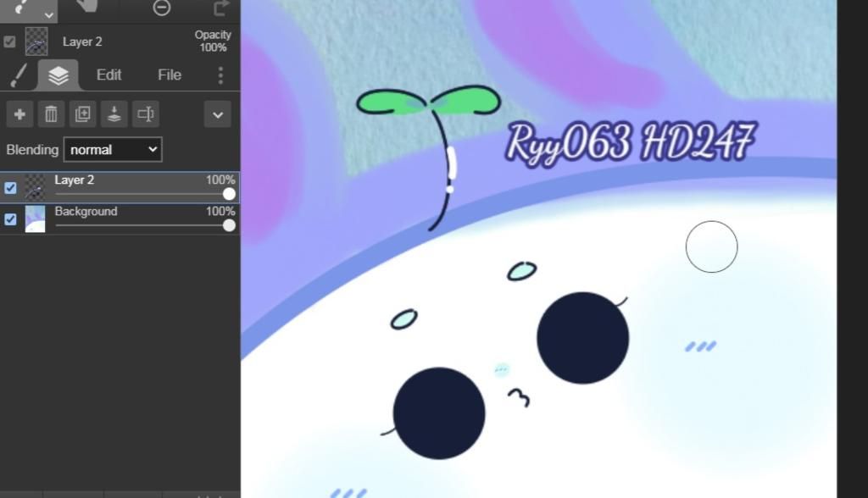Toggle visibility checkbox for Background layer
This screenshot has height=498, width=868.
[x=10, y=219]
